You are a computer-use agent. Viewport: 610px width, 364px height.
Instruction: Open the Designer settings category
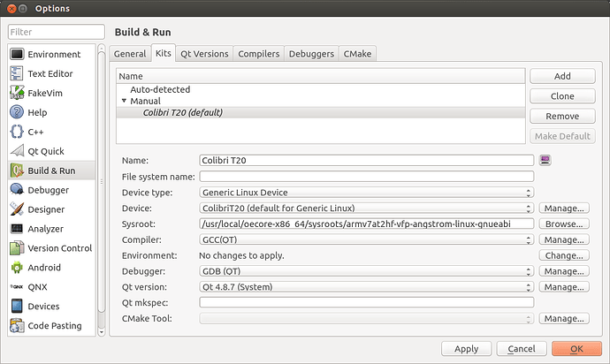tap(51, 209)
